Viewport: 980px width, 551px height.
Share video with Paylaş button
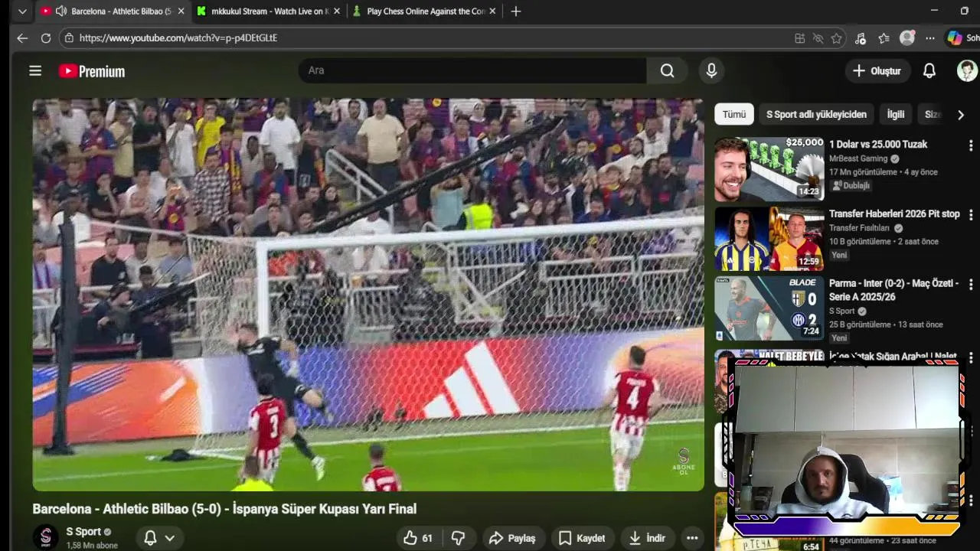512,538
